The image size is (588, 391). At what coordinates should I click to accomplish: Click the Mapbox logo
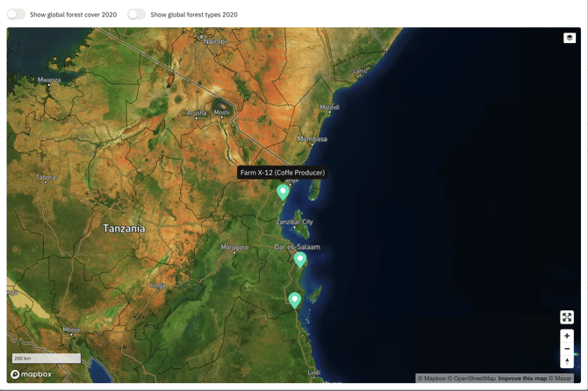[x=32, y=374]
